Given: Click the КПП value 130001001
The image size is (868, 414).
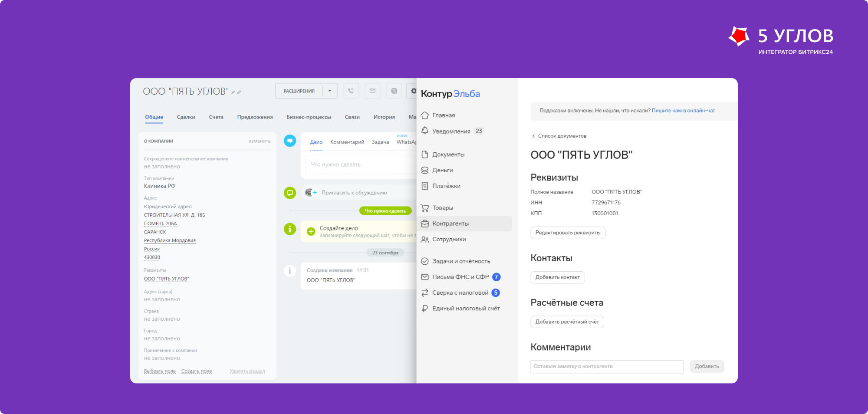Looking at the screenshot, I should 605,214.
